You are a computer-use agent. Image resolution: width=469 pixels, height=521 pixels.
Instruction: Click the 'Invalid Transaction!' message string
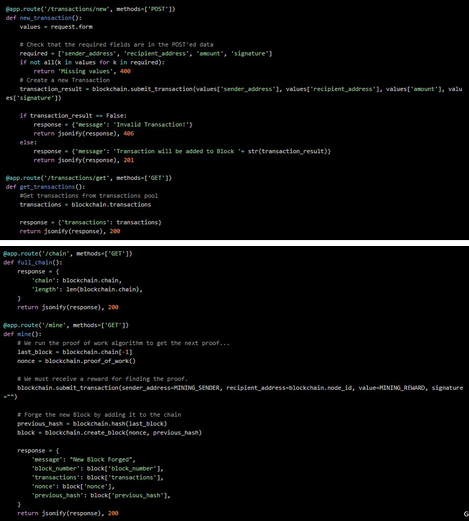coord(152,125)
